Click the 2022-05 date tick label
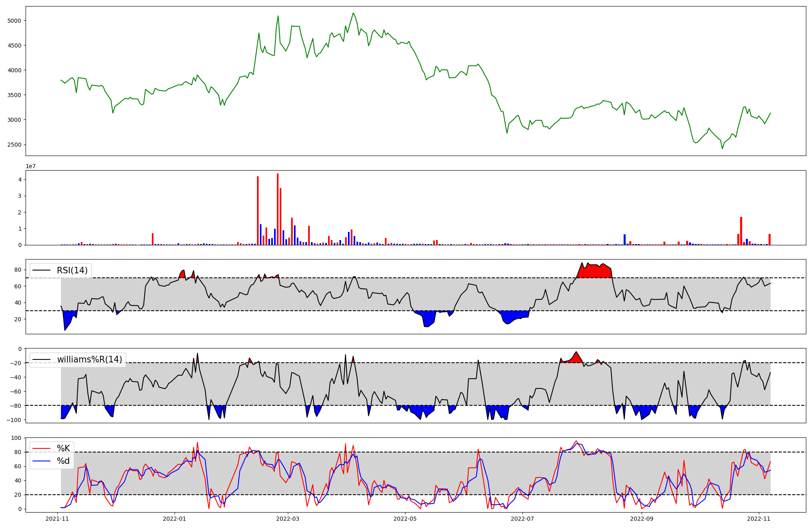 (x=405, y=519)
